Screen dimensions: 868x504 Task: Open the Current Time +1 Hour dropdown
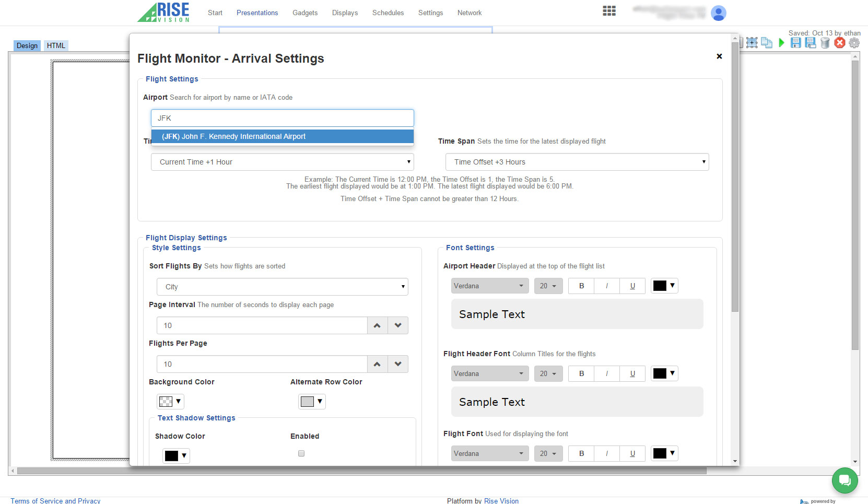pos(283,162)
